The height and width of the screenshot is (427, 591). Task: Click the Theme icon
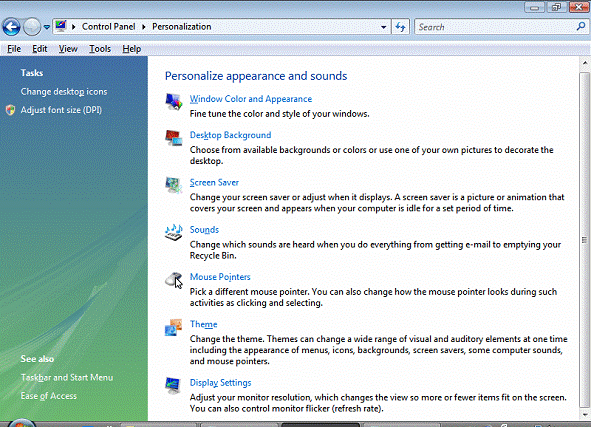coord(174,327)
